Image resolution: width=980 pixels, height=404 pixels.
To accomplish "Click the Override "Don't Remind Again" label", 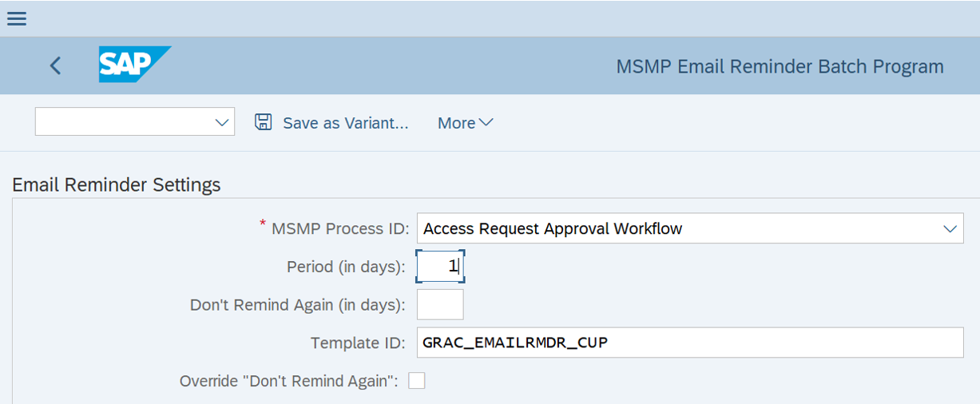I will point(289,381).
